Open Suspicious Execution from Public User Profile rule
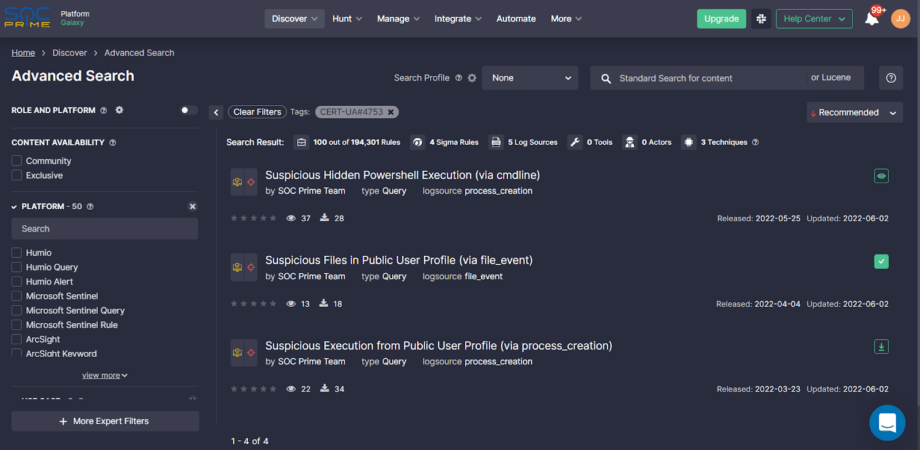Image resolution: width=920 pixels, height=450 pixels. [439, 346]
